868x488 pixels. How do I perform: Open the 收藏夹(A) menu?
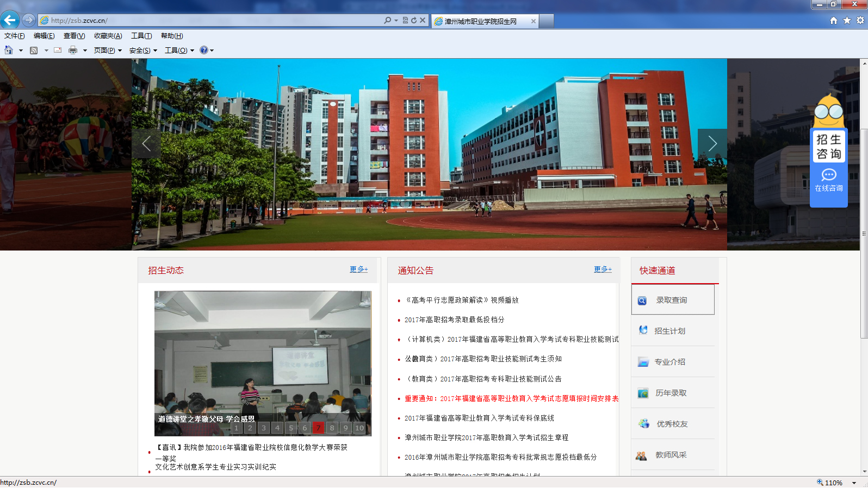108,36
